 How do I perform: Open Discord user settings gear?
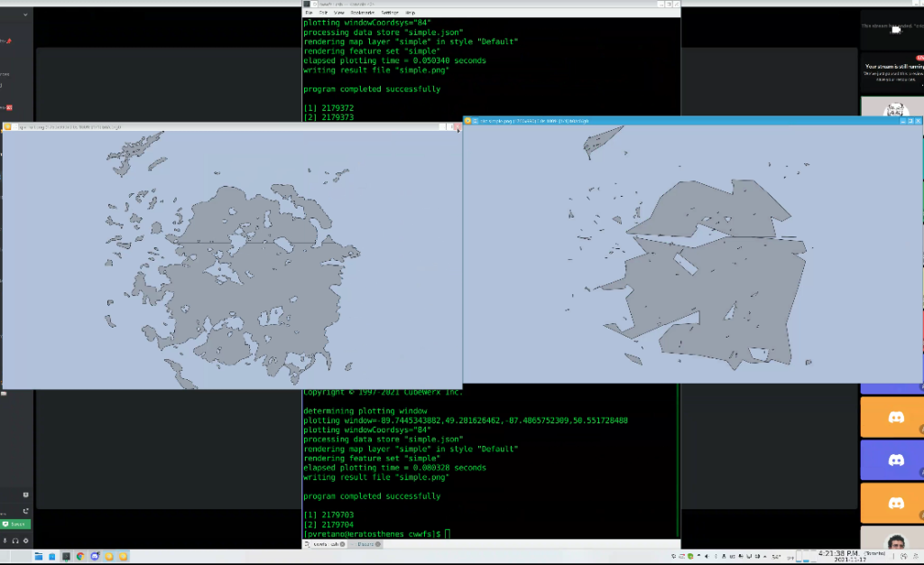click(x=25, y=540)
